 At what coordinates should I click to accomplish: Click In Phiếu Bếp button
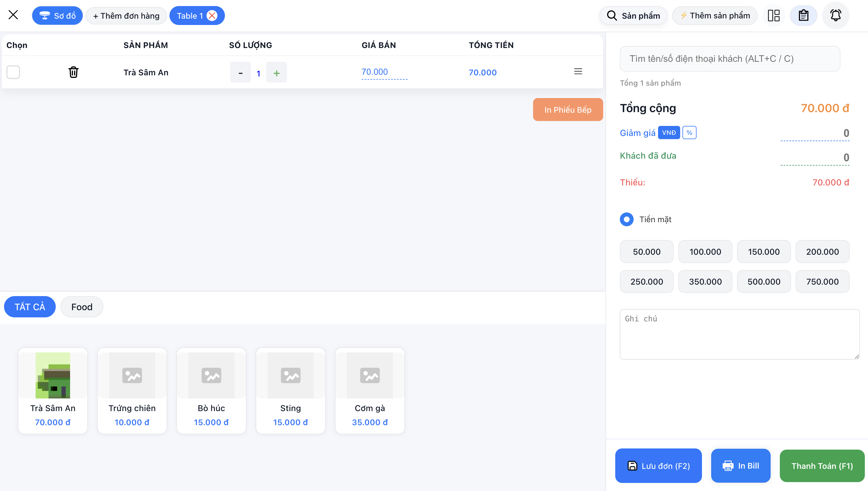[568, 110]
